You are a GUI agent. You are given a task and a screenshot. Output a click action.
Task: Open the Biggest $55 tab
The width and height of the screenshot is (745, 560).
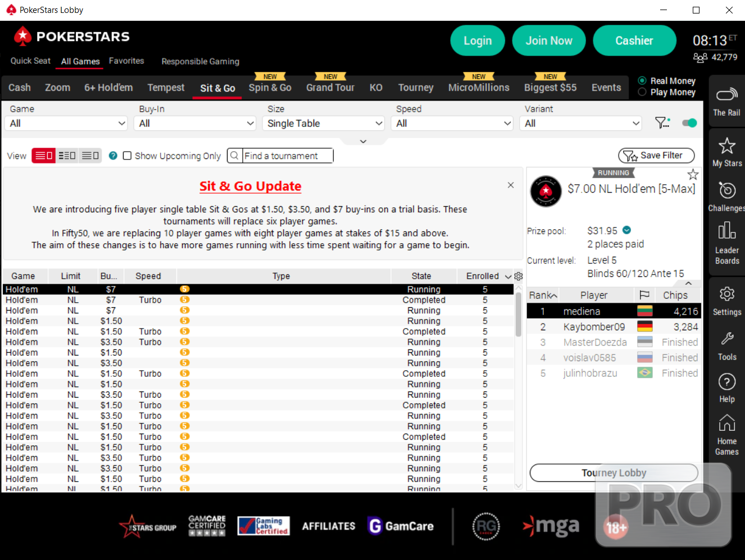tap(551, 88)
